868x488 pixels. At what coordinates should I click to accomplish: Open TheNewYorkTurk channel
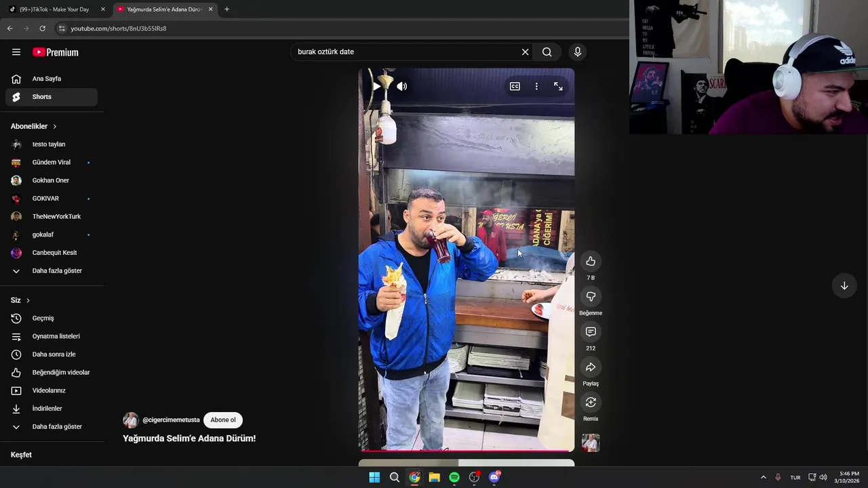tap(52, 217)
